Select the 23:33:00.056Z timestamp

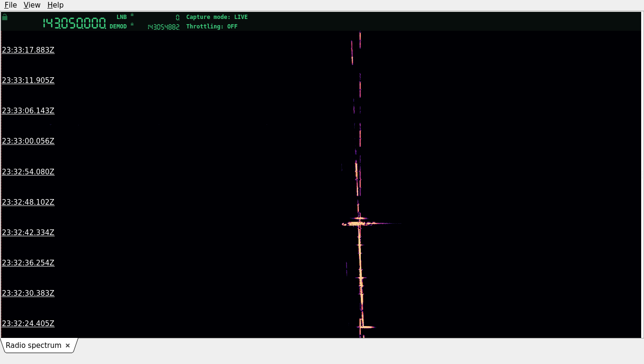[x=28, y=141]
